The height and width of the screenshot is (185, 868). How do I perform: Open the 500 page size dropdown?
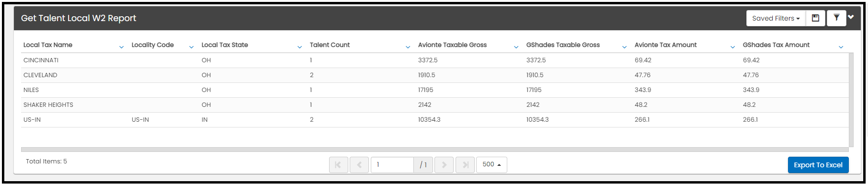point(491,164)
